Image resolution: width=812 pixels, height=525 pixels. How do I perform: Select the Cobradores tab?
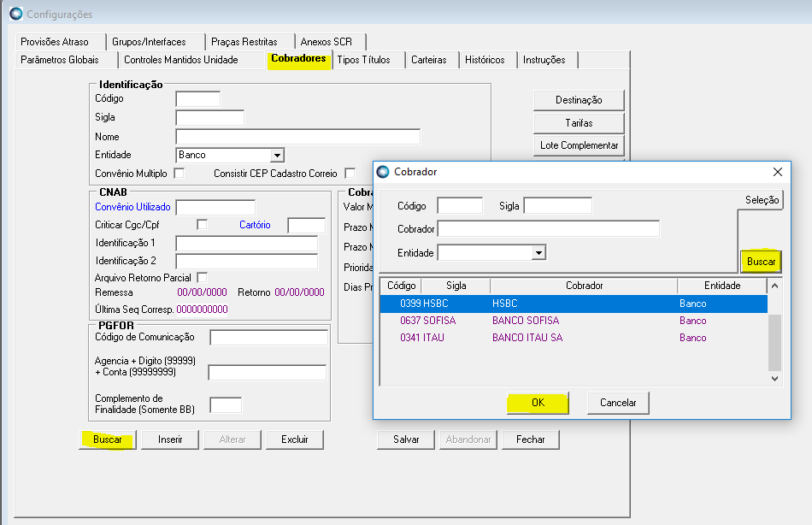299,58
